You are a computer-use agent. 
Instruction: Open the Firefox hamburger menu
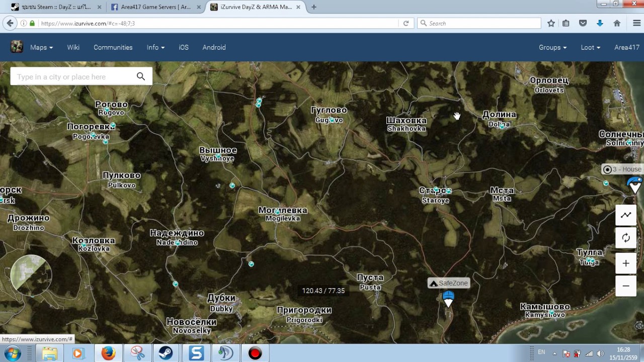pyautogui.click(x=636, y=23)
